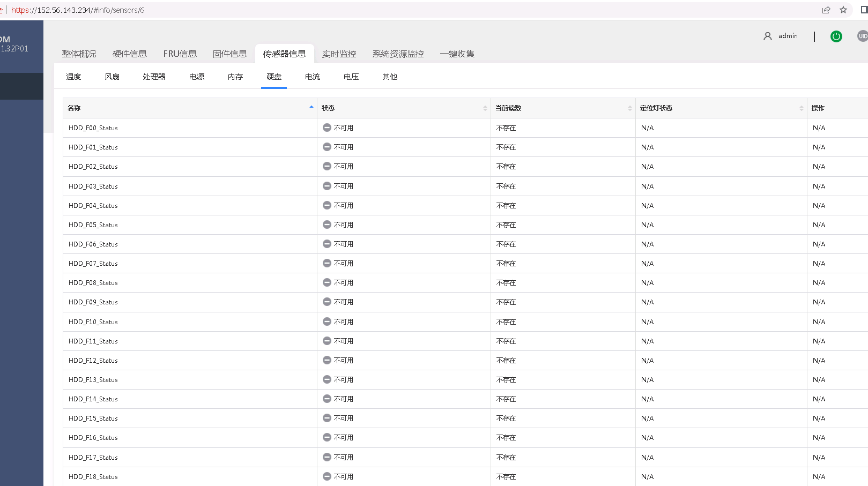This screenshot has width=868, height=486.
Task: Select the 温度 sensor sub-tab
Action: [x=73, y=77]
